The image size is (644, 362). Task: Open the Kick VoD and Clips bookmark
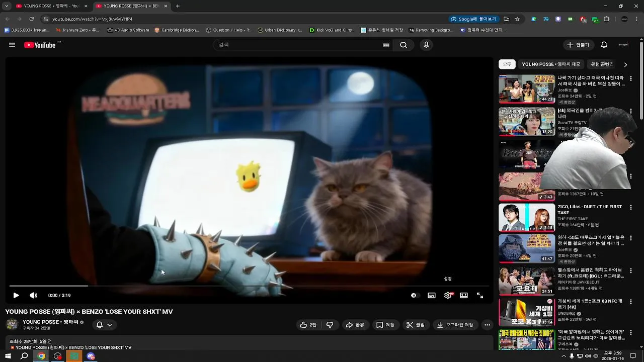[x=332, y=30]
